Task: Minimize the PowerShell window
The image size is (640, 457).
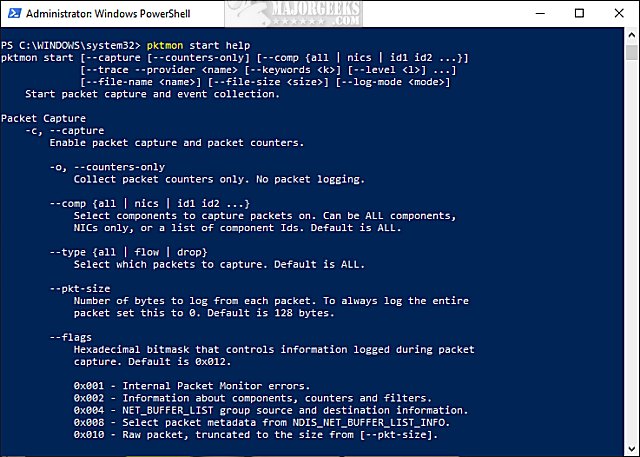Action: click(540, 15)
